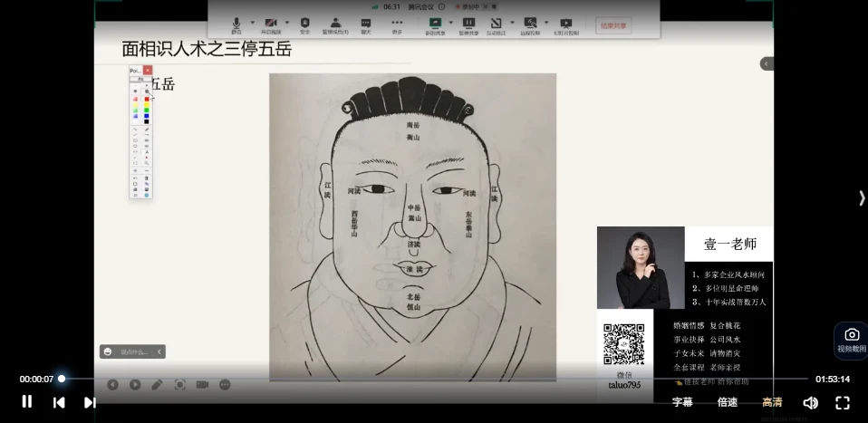Image resolution: width=868 pixels, height=423 pixels.
Task: Click the 暂停共享 pause sharing button
Action: (x=468, y=24)
